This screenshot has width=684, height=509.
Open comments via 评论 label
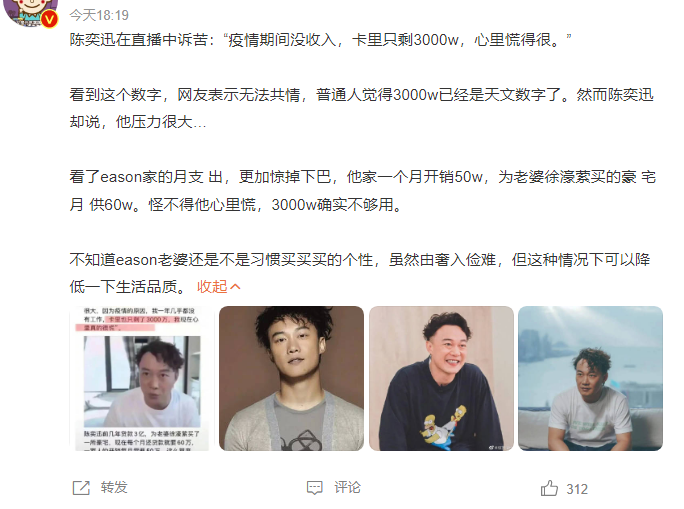(x=347, y=487)
